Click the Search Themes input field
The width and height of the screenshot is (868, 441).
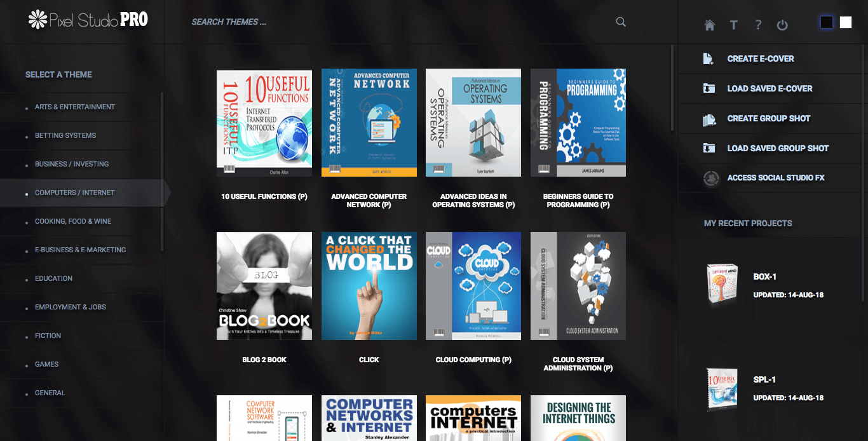click(x=400, y=22)
